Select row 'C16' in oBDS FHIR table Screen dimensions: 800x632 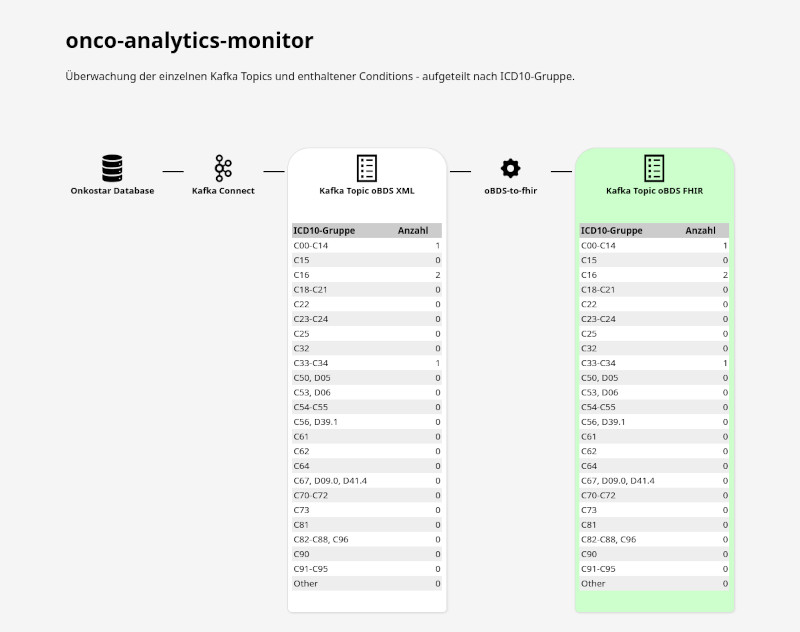[x=654, y=275]
